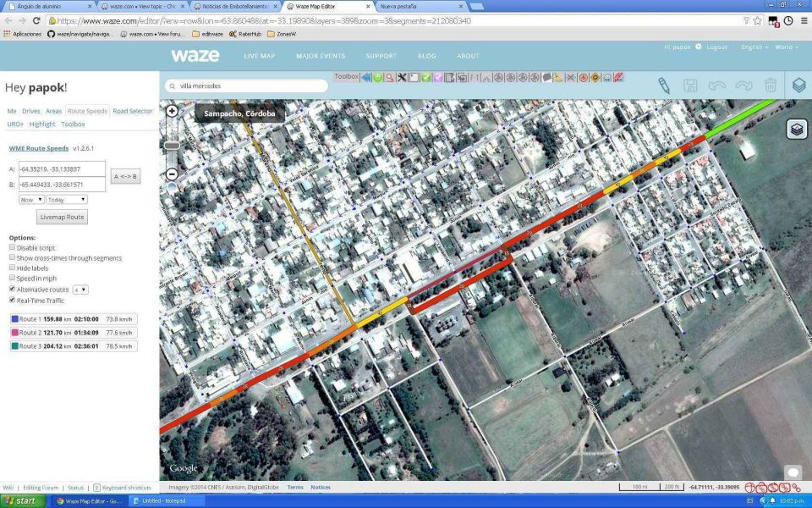Click the purple checkmark Toolbox icon
The height and width of the screenshot is (508, 812).
pos(438,78)
